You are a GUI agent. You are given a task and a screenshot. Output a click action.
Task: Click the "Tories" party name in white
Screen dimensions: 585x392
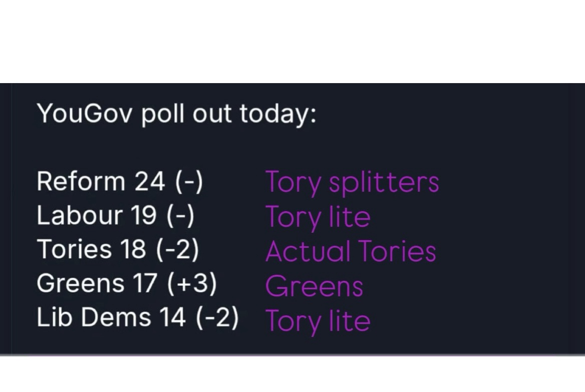[74, 249]
